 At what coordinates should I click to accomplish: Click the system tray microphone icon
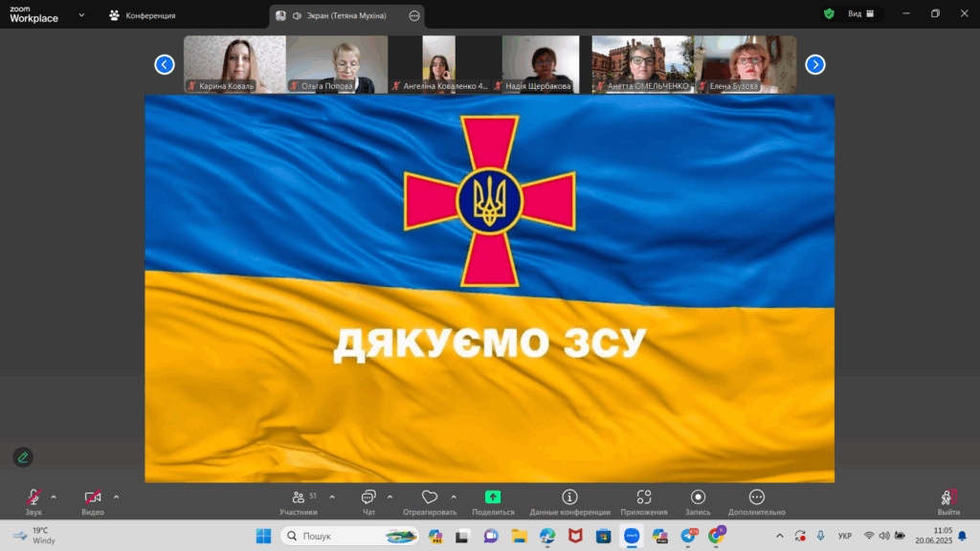click(820, 536)
